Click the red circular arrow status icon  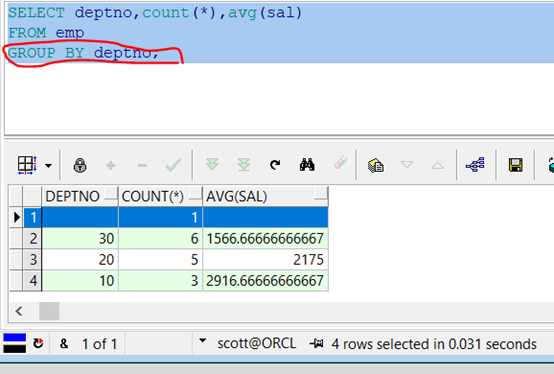pyautogui.click(x=38, y=343)
